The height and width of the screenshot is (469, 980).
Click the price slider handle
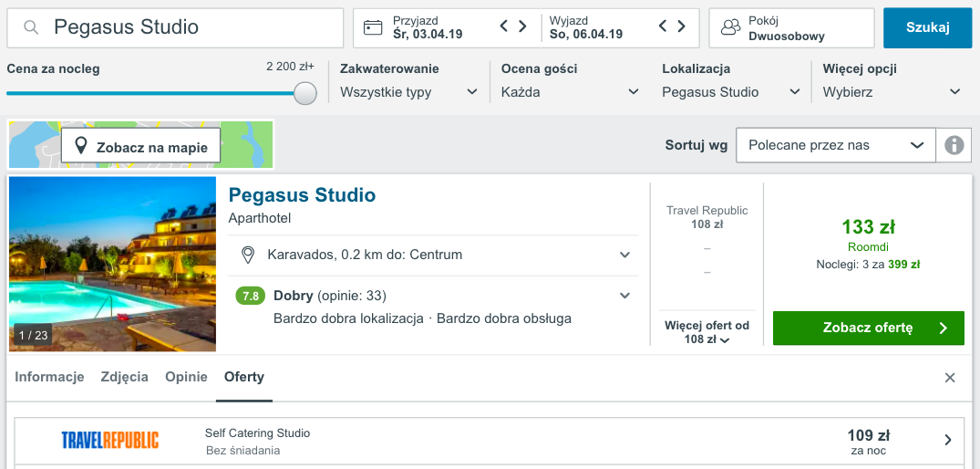305,93
